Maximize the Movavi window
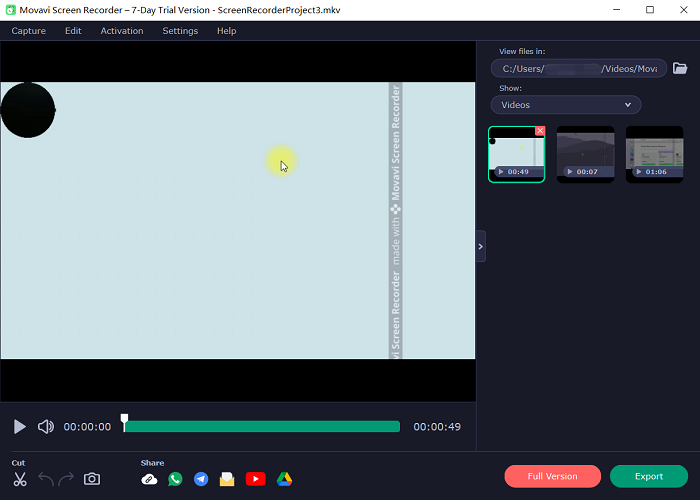 pyautogui.click(x=650, y=10)
